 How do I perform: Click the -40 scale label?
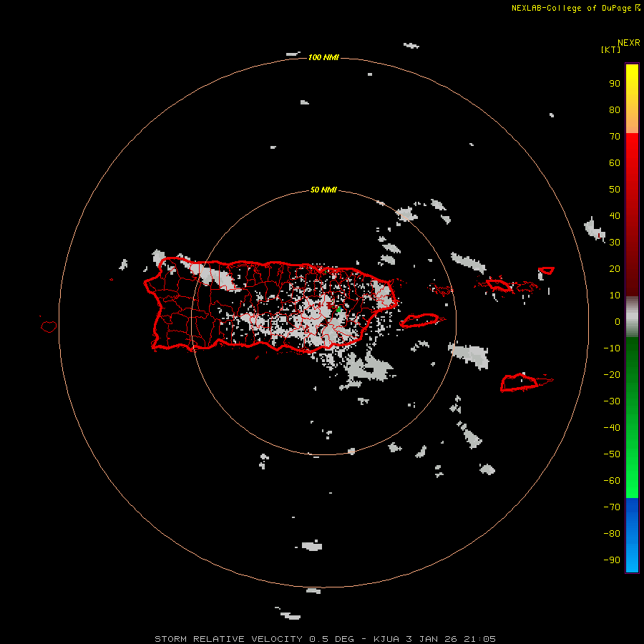(612, 428)
